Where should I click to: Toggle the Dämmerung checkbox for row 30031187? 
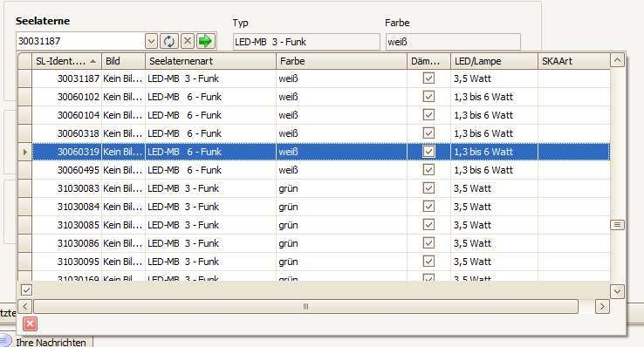point(428,78)
